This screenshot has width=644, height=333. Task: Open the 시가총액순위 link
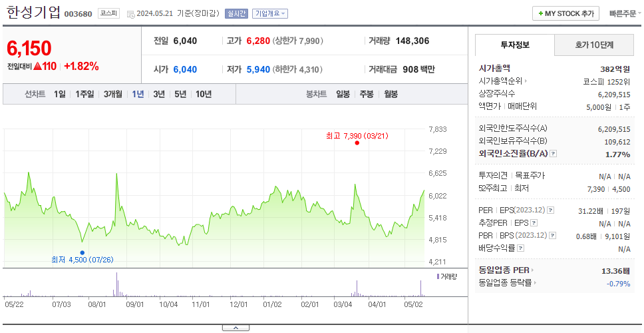[x=503, y=81]
